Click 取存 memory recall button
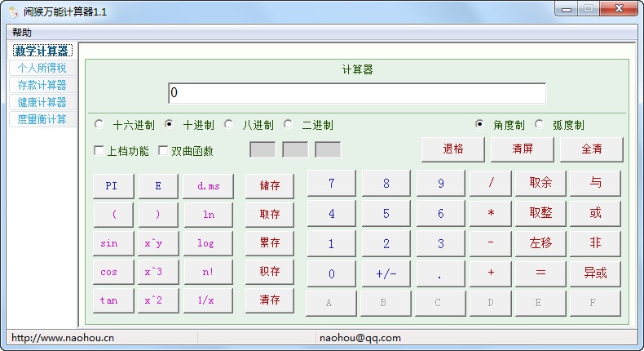This screenshot has height=351, width=644. [270, 215]
